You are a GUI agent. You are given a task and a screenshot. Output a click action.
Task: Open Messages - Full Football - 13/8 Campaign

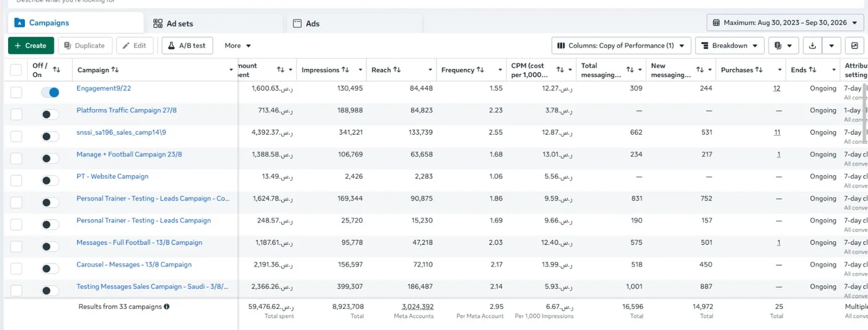tap(139, 243)
